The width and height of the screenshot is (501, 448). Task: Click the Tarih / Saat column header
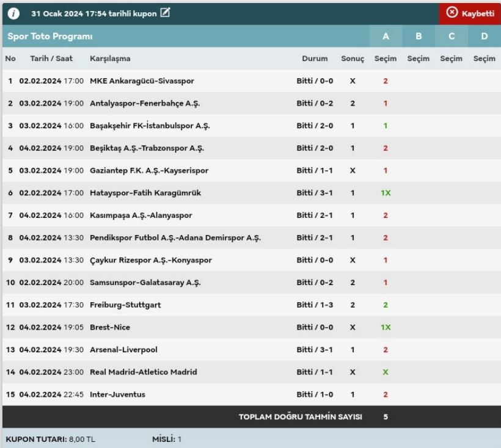pos(51,59)
